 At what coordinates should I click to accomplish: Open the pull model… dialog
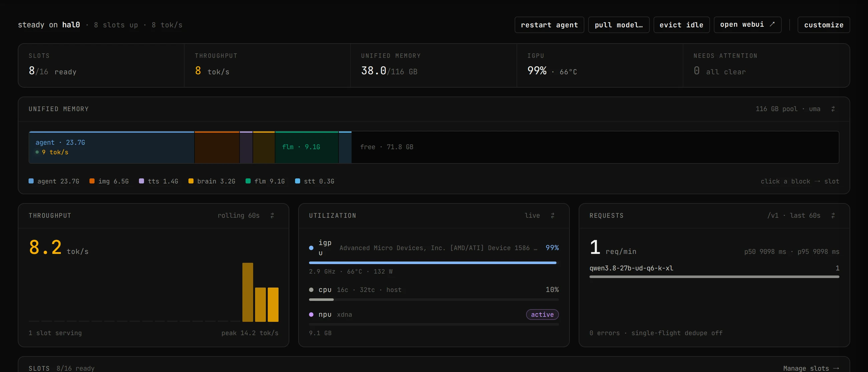(619, 25)
